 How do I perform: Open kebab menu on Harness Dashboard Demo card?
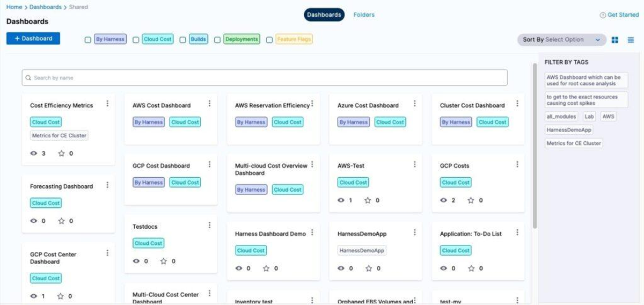[x=312, y=233]
